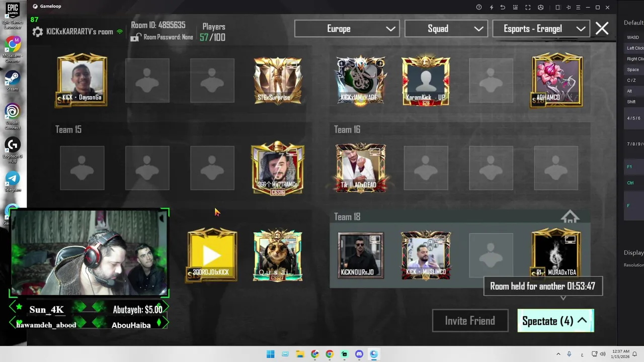This screenshot has height=362, width=644.
Task: Click the WASD key mapping label
Action: (633, 37)
